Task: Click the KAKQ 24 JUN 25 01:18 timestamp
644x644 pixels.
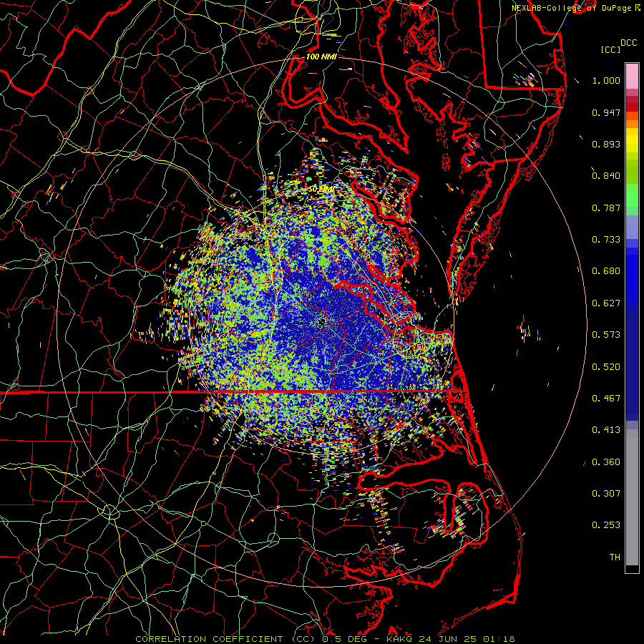Action: (x=451, y=639)
